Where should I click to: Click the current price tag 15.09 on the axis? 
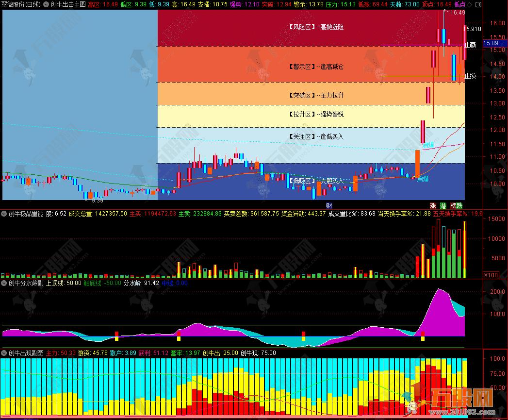[494, 43]
